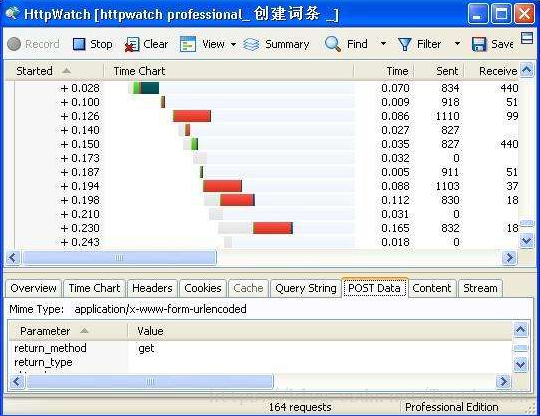
Task: Sort by the Parameter column header
Action: (68, 331)
